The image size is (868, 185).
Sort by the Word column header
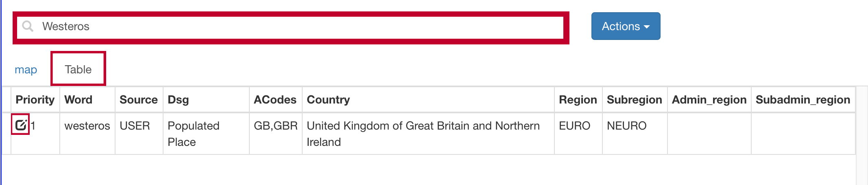point(79,100)
